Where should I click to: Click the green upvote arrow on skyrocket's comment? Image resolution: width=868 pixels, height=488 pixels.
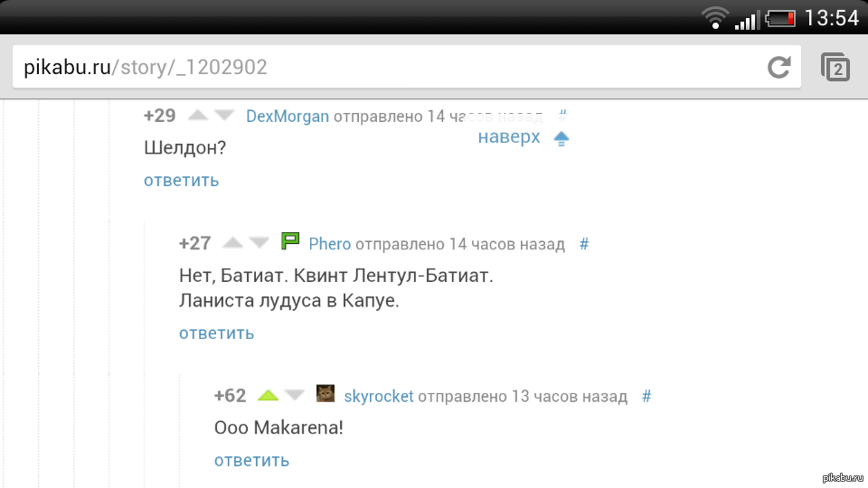[268, 395]
